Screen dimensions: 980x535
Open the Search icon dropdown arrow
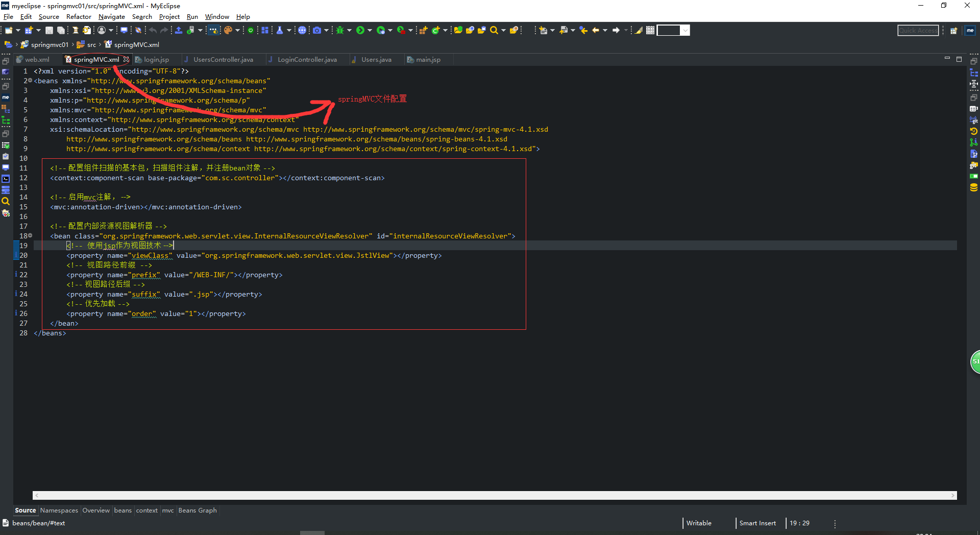(503, 31)
